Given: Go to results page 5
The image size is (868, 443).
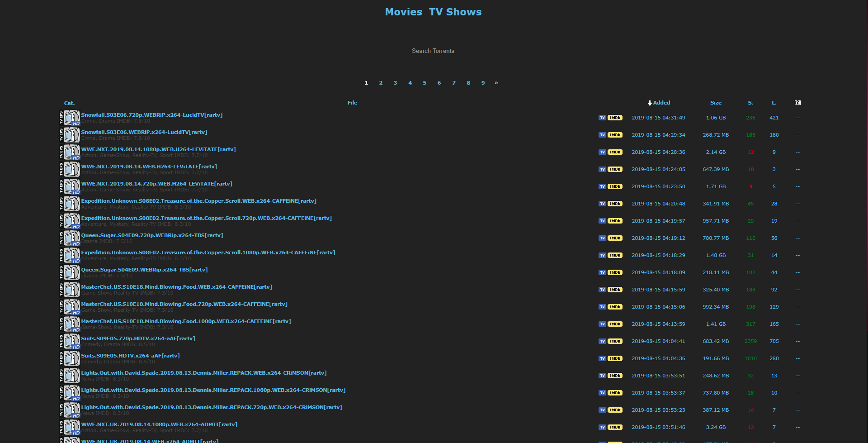Looking at the screenshot, I should click(x=425, y=83).
